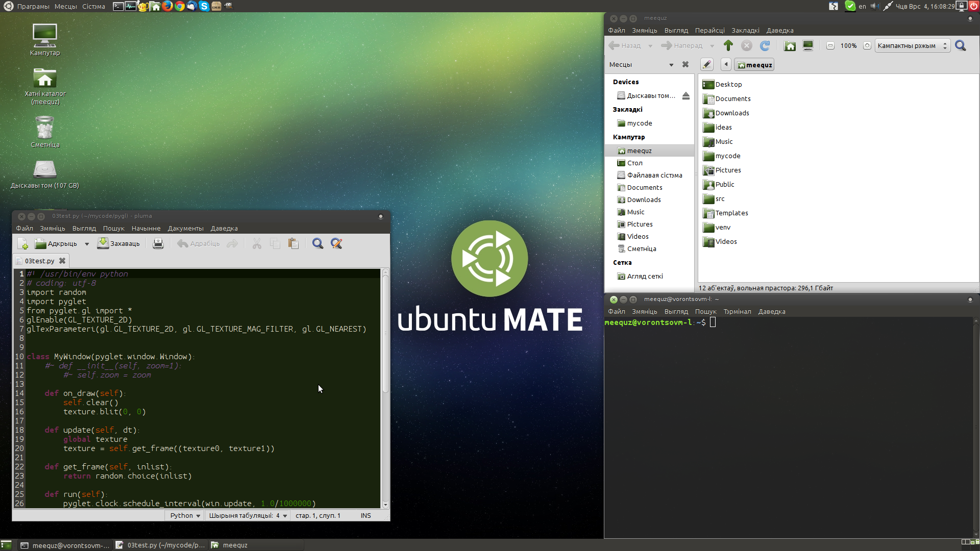Click the Find and Replace icon in pluma

click(x=336, y=244)
